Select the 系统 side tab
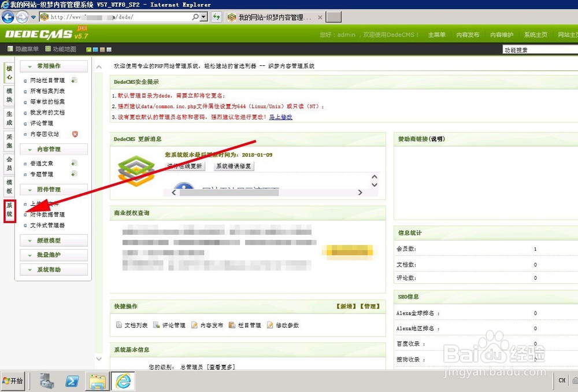The height and width of the screenshot is (392, 578). 10,210
